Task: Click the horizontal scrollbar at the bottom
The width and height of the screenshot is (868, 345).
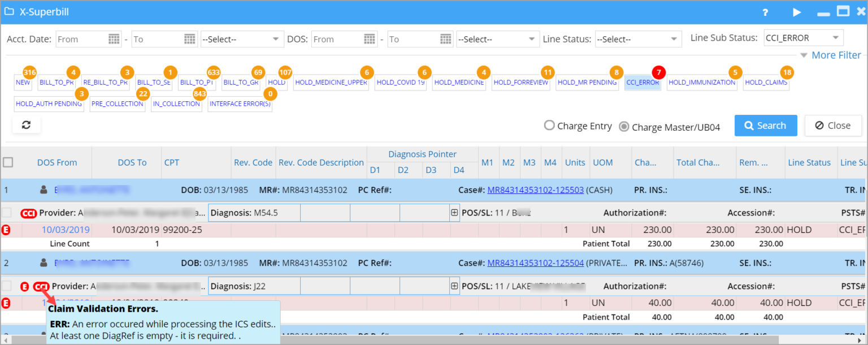Action: click(x=396, y=341)
